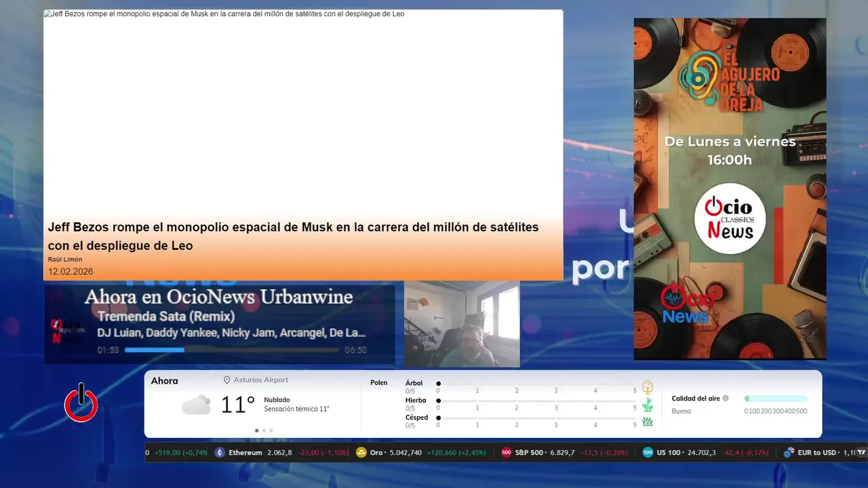
Task: Click the Ethereum change −23,00 (−1,10%)
Action: 323,453
